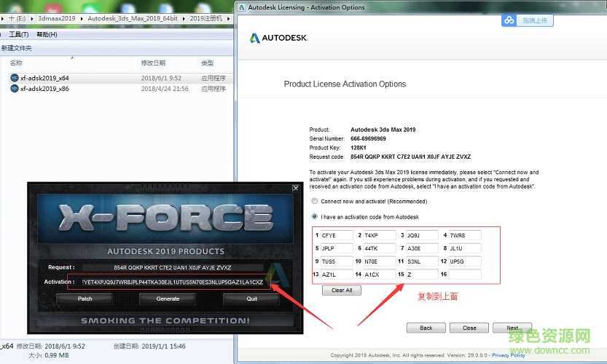The image size is (607, 364).
Task: Open the Privacy Policy link
Action: pyautogui.click(x=509, y=355)
